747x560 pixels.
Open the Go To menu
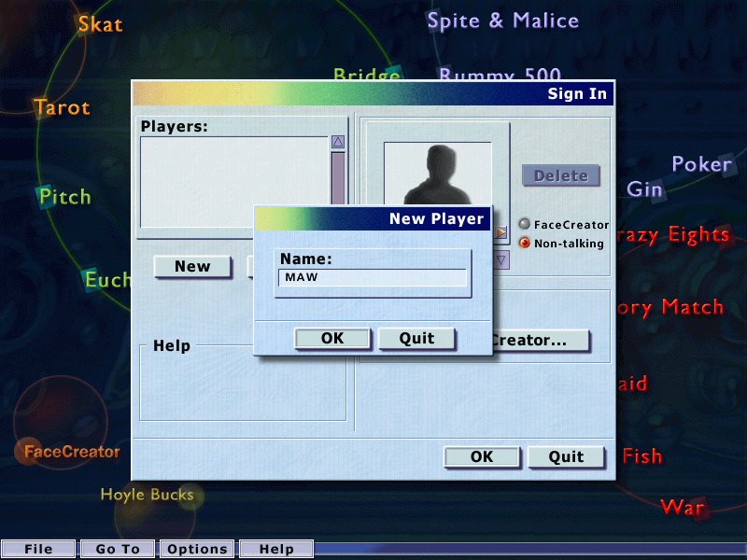coord(118,549)
